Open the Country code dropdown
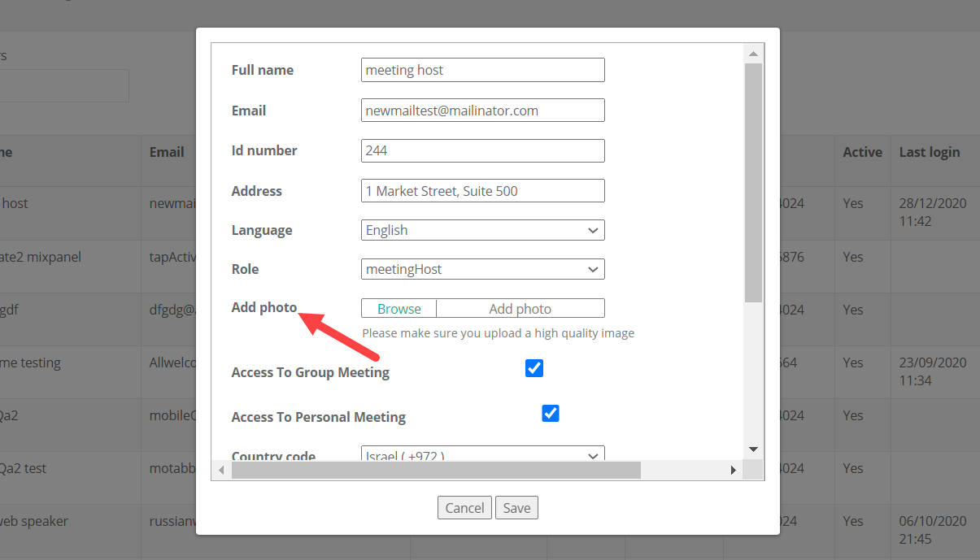980x560 pixels. [482, 456]
